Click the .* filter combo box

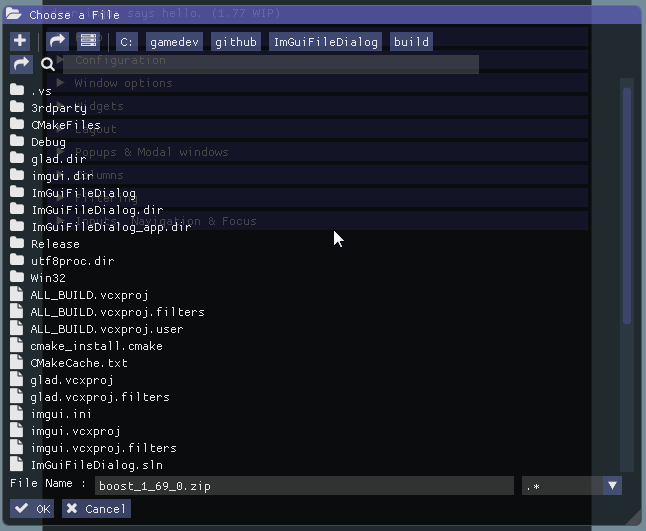571,486
